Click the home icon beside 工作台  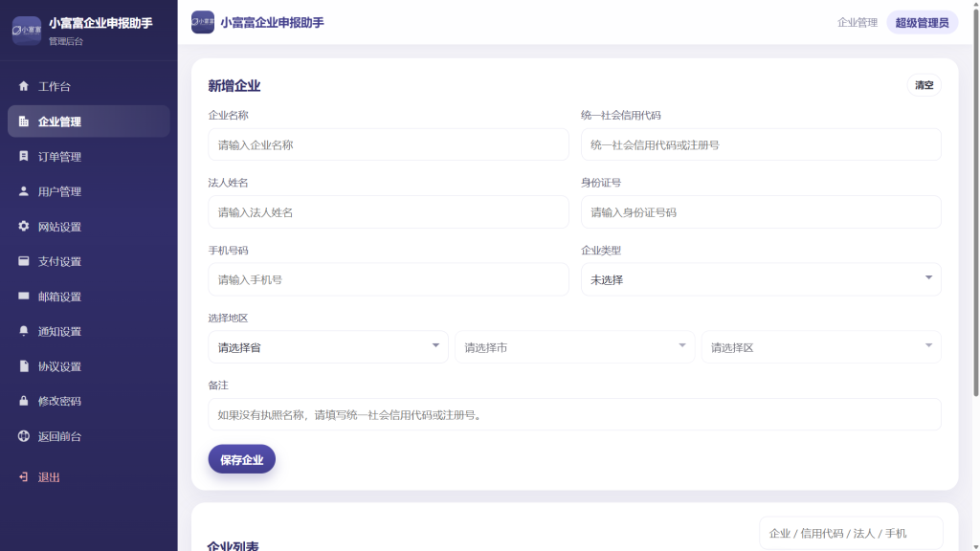[x=24, y=86]
